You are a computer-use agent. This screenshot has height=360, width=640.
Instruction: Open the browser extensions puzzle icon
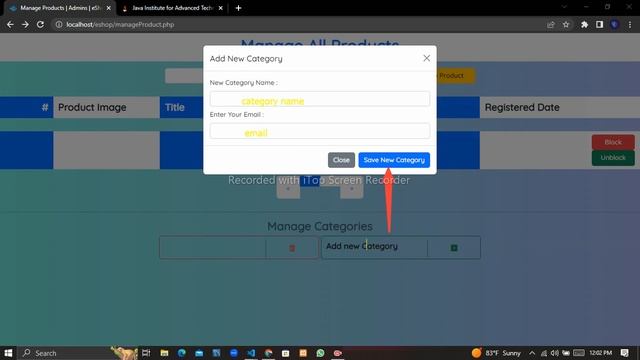point(584,24)
